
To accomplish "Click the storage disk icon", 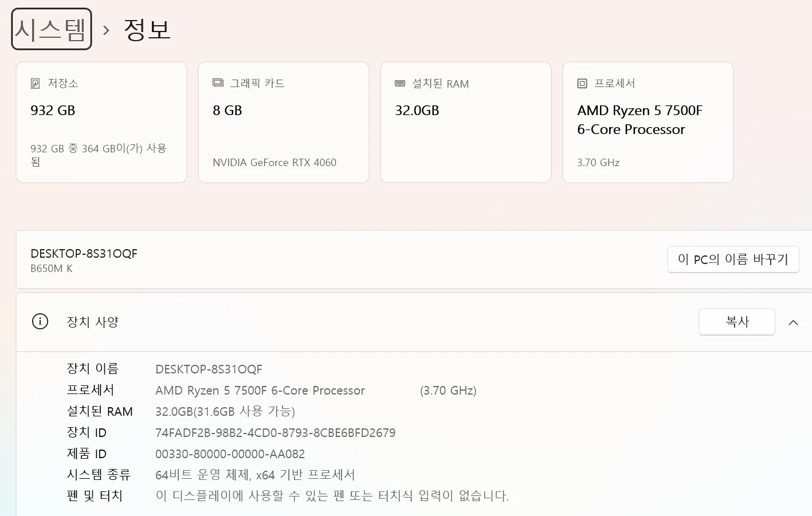I will (x=36, y=84).
